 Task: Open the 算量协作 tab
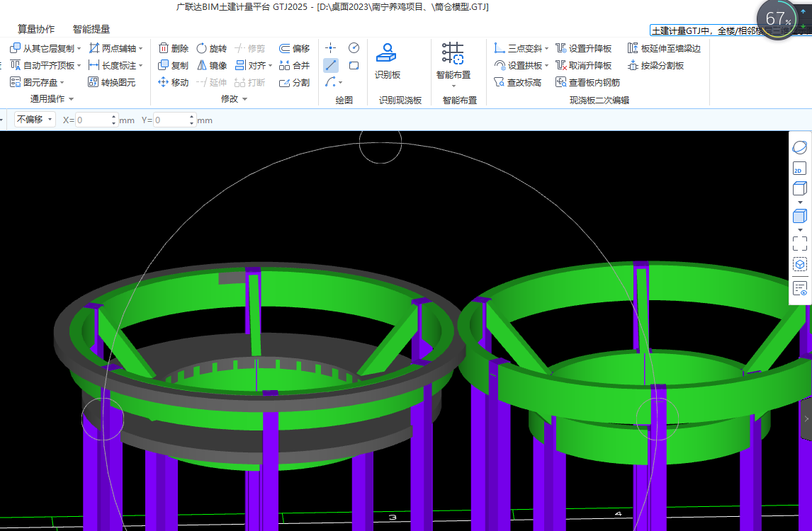click(x=35, y=29)
